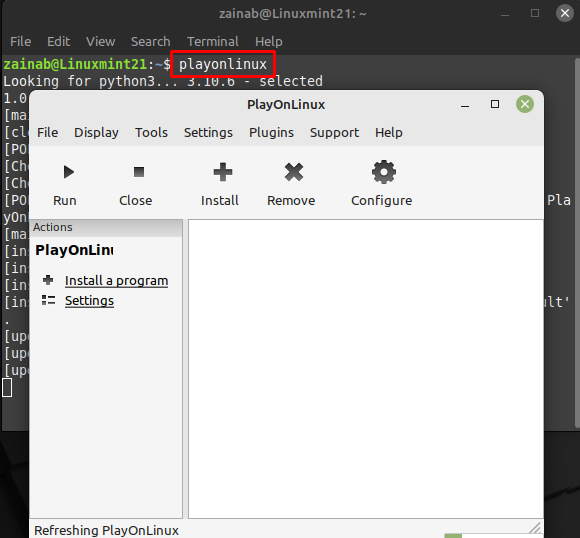Maximize the terminal window
The width and height of the screenshot is (580, 538).
click(535, 13)
